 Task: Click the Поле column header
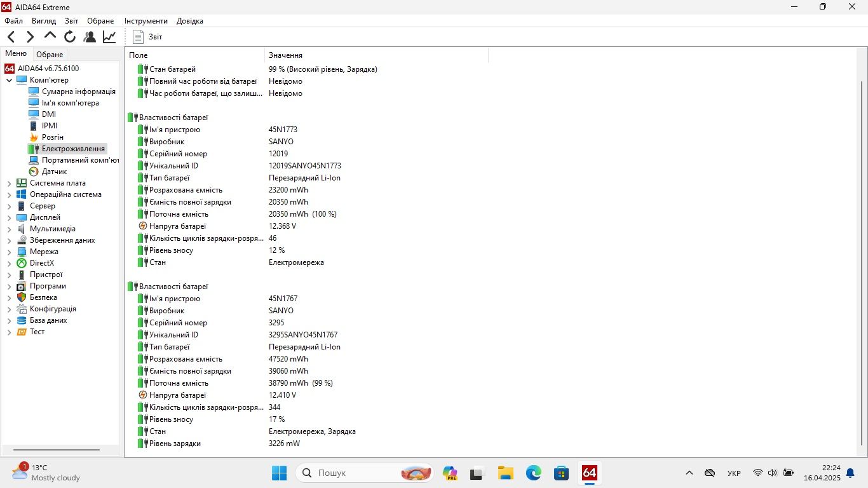(x=194, y=55)
